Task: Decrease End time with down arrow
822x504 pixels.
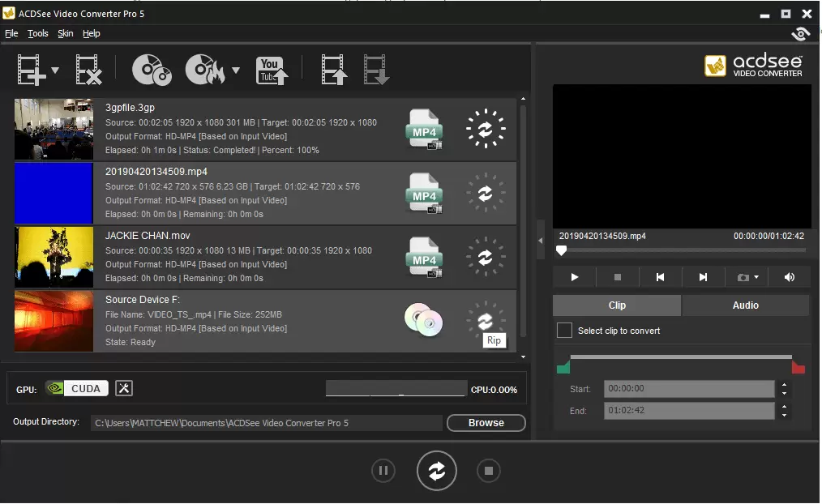Action: click(784, 415)
